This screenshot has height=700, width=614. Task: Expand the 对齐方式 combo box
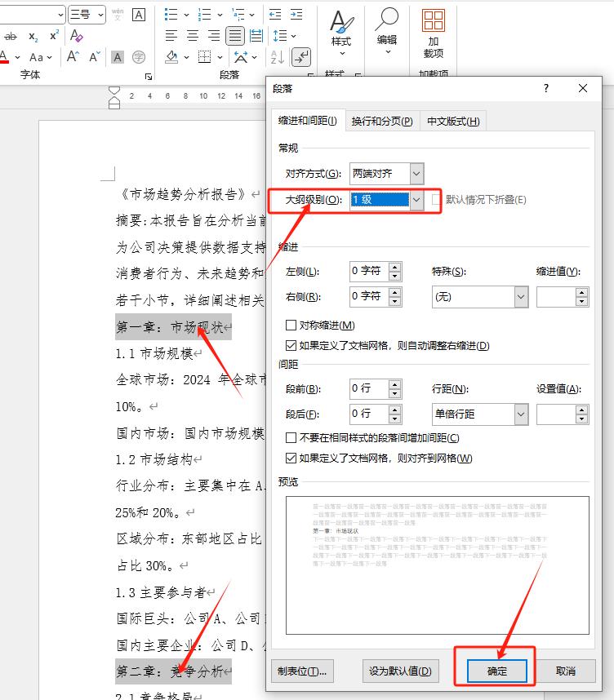click(416, 173)
